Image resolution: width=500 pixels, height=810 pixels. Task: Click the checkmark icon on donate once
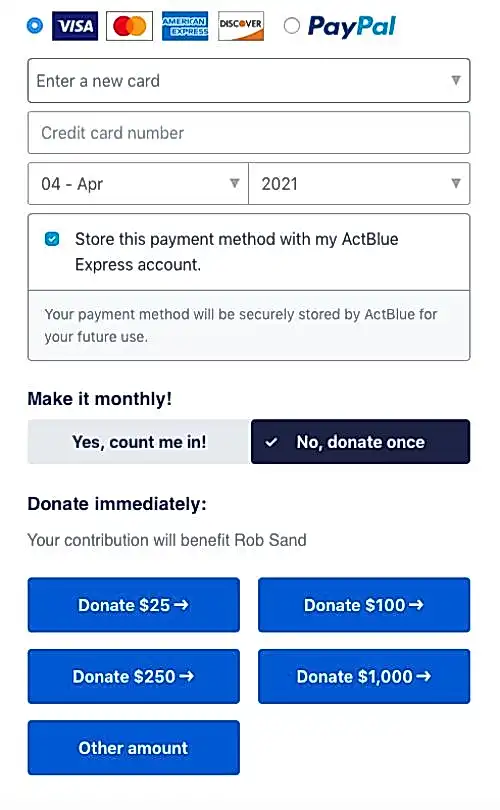coord(271,442)
